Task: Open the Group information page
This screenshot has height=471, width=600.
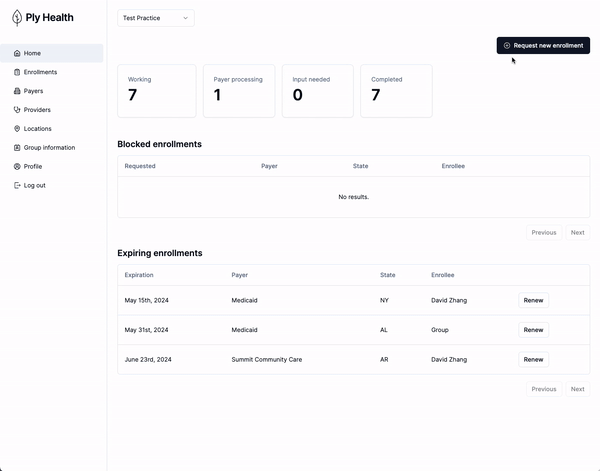Action: [x=52, y=148]
